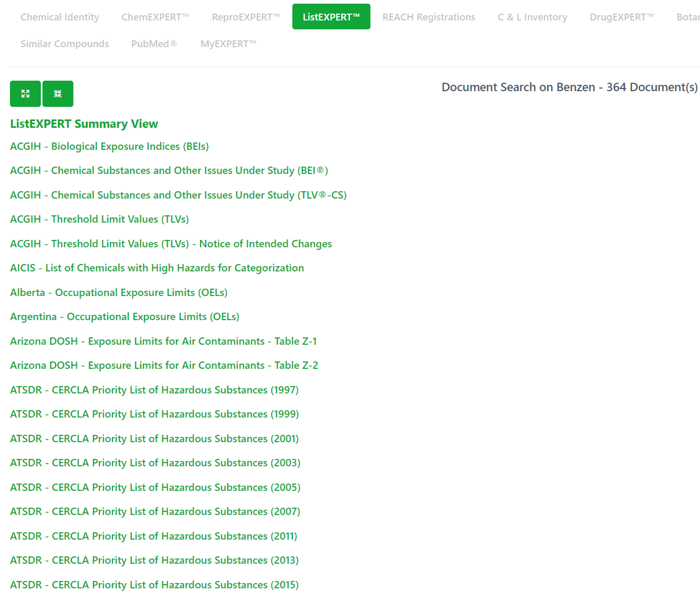Open AICIS High Hazards for Categorization list
700x592 pixels.
tap(157, 268)
